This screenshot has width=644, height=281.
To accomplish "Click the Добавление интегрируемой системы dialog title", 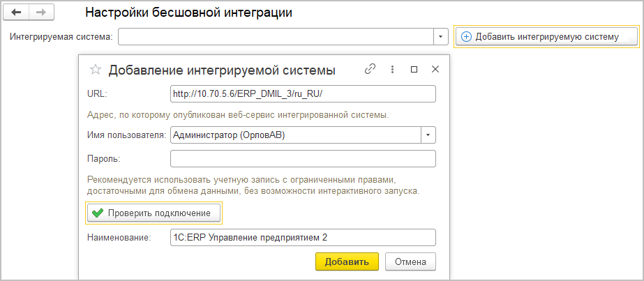I will [223, 70].
